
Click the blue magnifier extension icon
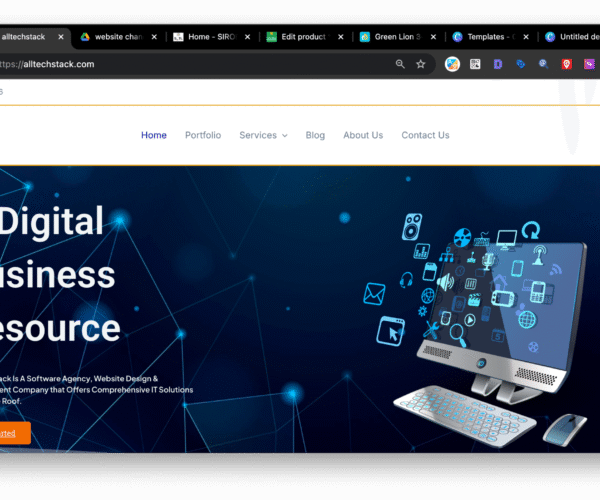tap(543, 64)
